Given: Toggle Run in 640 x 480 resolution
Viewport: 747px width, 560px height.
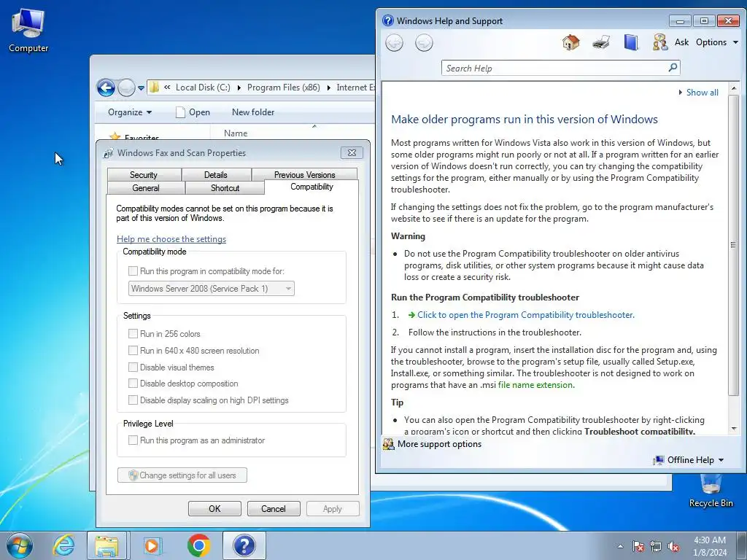Looking at the screenshot, I should point(133,351).
